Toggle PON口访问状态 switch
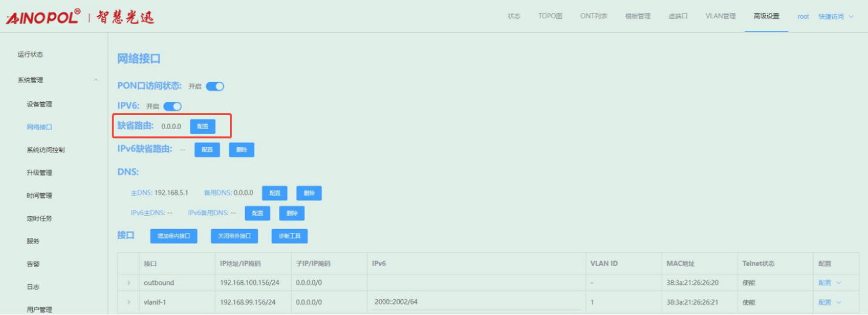 click(215, 87)
